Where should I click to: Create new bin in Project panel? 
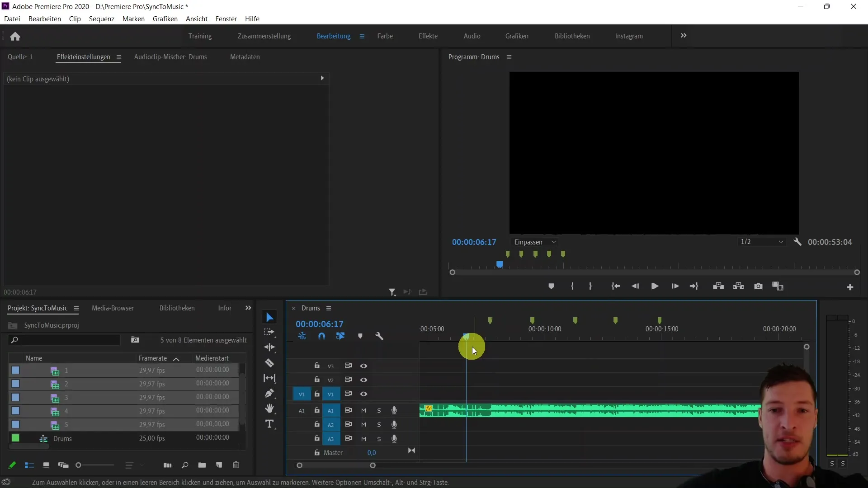202,465
